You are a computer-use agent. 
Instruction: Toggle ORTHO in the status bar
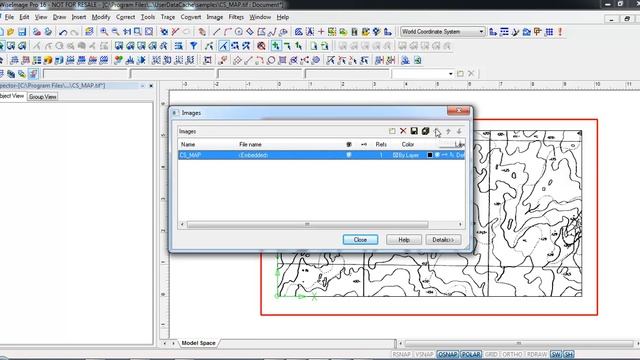coord(512,354)
